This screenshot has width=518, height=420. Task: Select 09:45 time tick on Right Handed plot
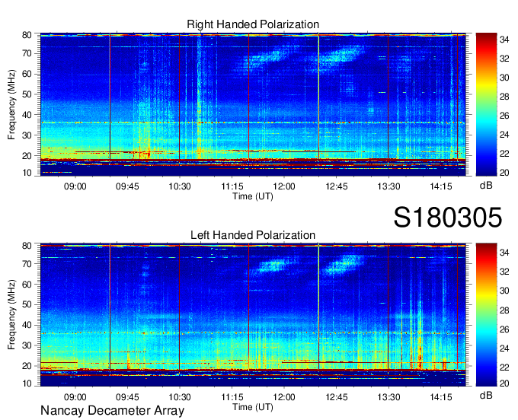(127, 186)
